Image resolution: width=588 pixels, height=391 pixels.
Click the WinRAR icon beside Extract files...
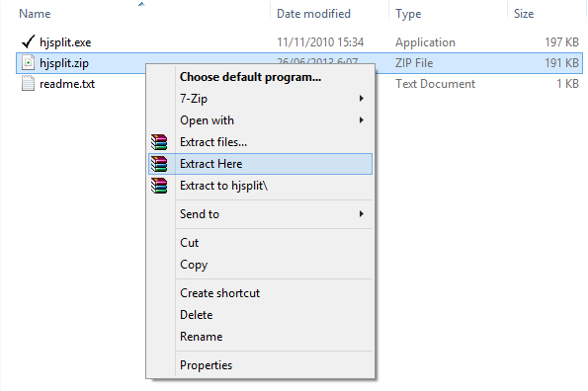(x=159, y=142)
